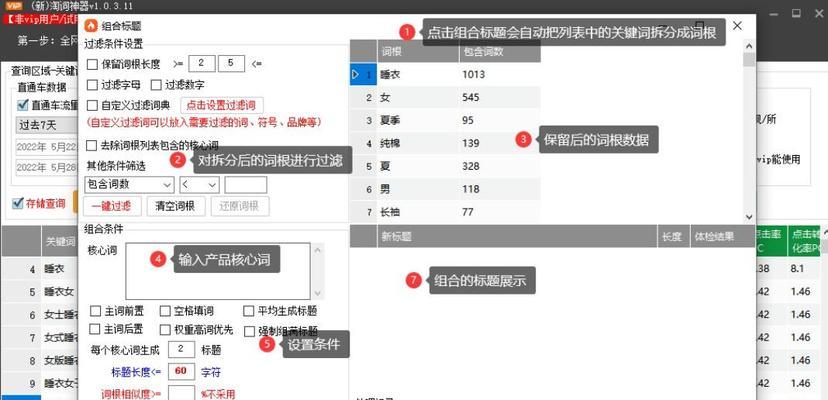Click 点击设置过滤词 button
The width and height of the screenshot is (828, 400).
(x=222, y=105)
